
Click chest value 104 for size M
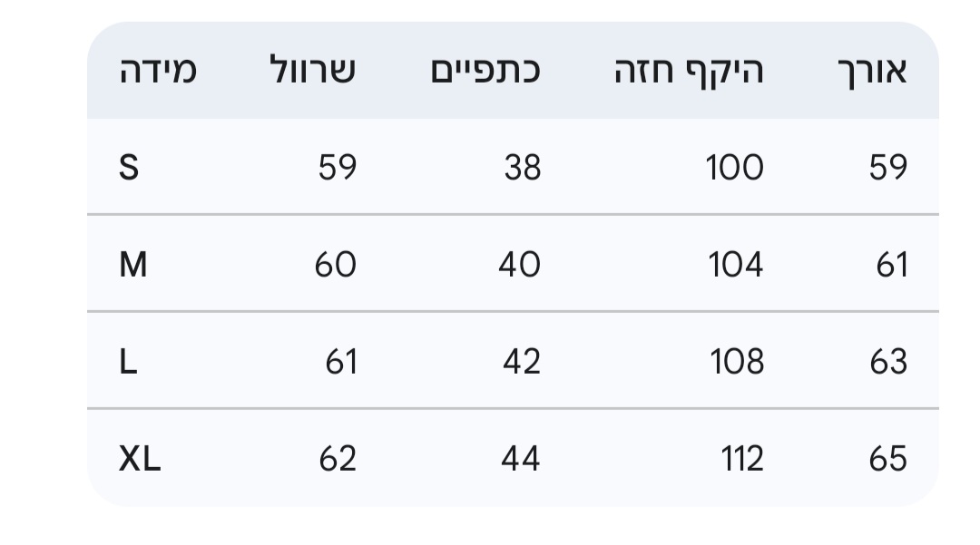(735, 265)
